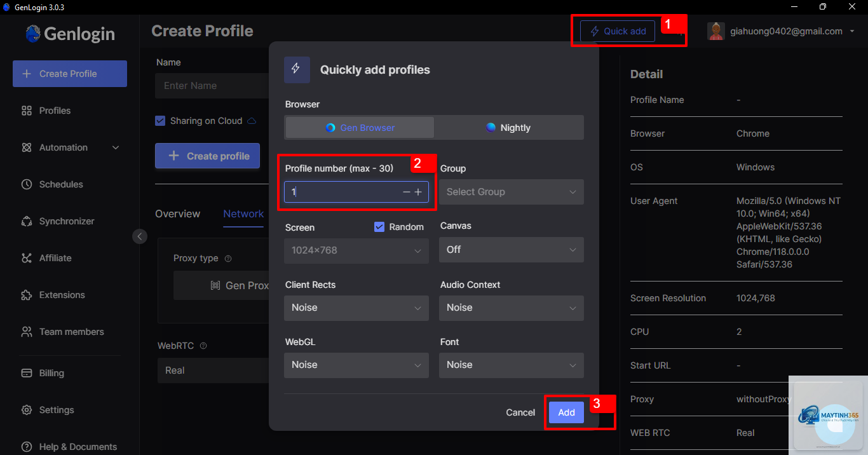Screen dimensions: 868x455
Task: Click the Affiliate icon in sidebar
Action: point(27,258)
